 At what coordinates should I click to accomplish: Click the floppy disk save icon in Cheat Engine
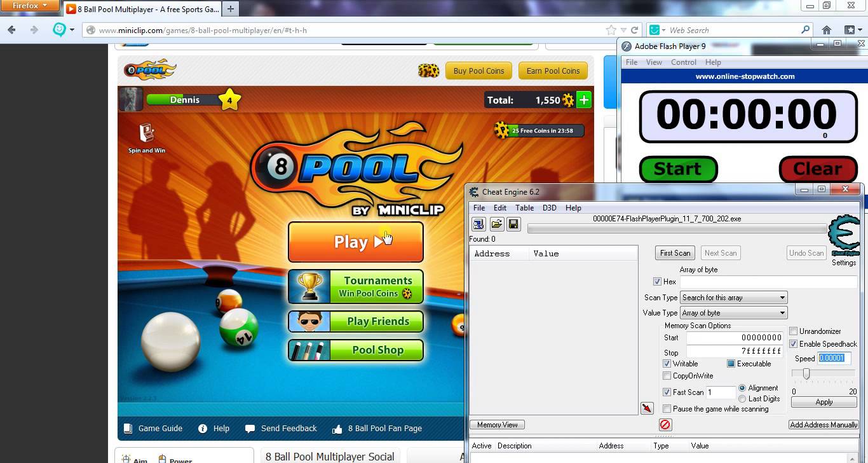click(x=513, y=224)
